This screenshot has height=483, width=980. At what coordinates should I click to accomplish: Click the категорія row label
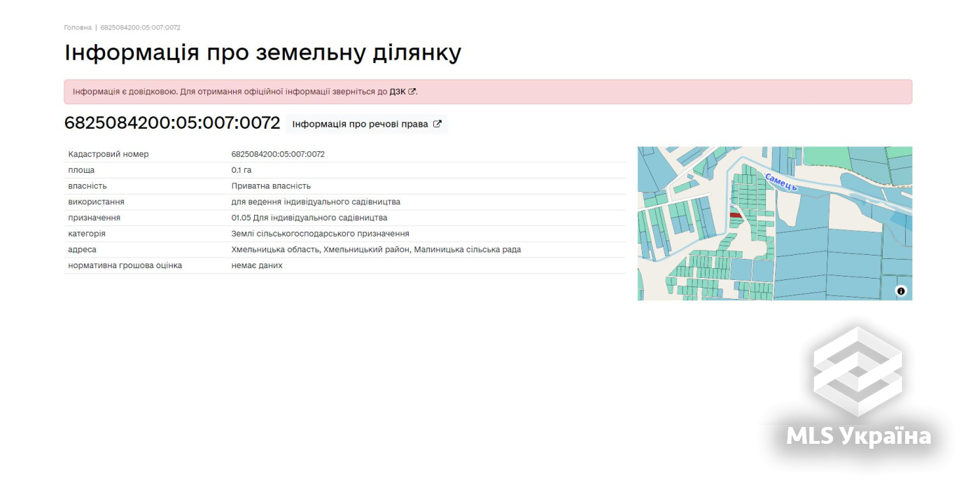[87, 234]
